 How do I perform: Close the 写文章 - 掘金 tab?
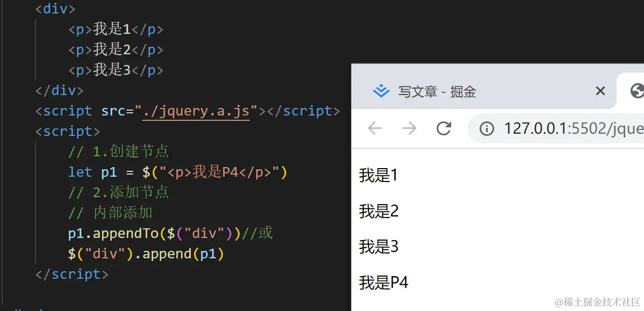pos(600,91)
